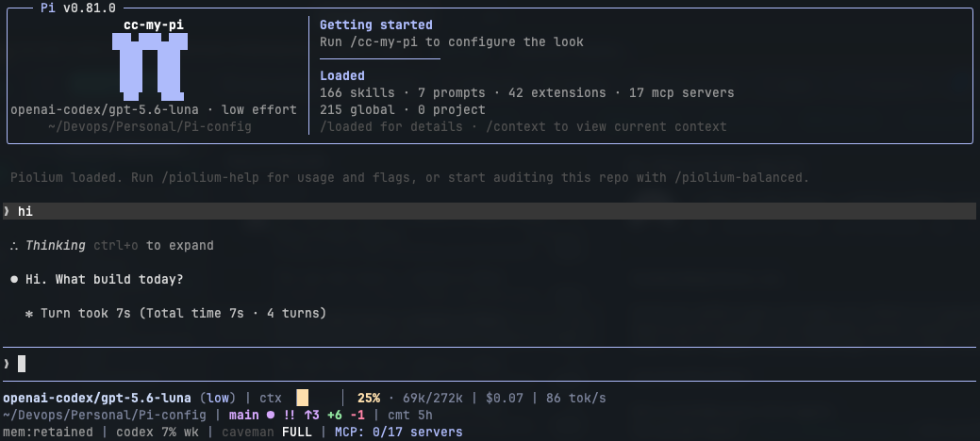Click the "Pi v0.81.0" title label
This screenshot has height=441, width=980.
point(78,8)
